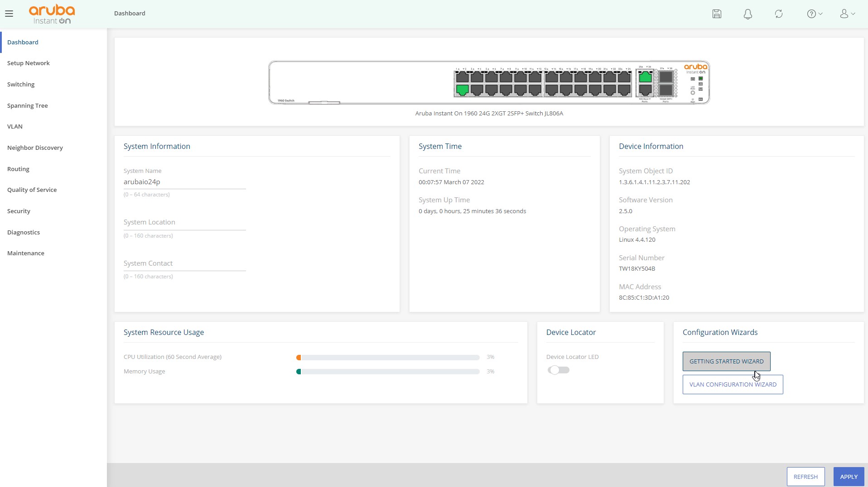
Task: Click the save configuration disk icon
Action: pos(717,14)
